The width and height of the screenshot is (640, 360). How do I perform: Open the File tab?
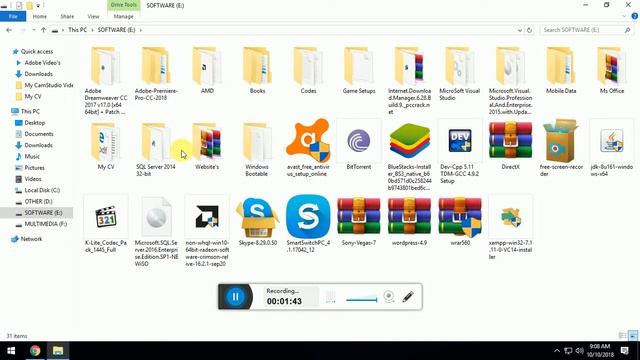tap(13, 16)
